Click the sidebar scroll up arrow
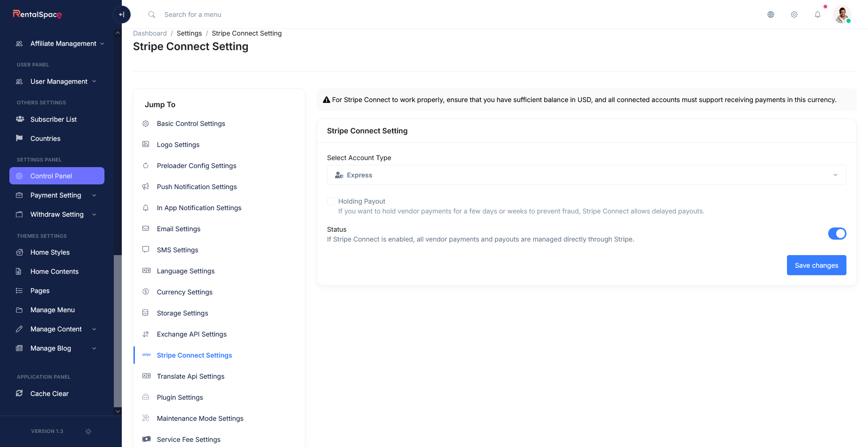 tap(118, 33)
